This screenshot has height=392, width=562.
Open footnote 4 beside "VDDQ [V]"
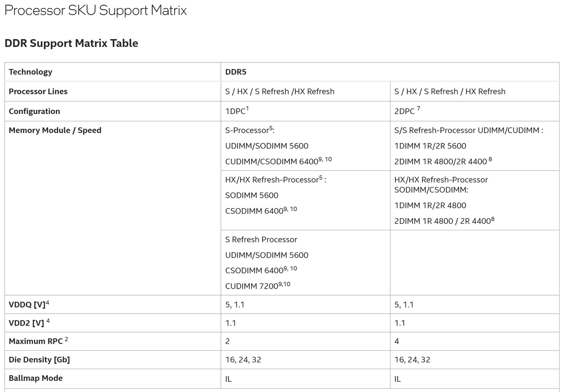click(48, 303)
